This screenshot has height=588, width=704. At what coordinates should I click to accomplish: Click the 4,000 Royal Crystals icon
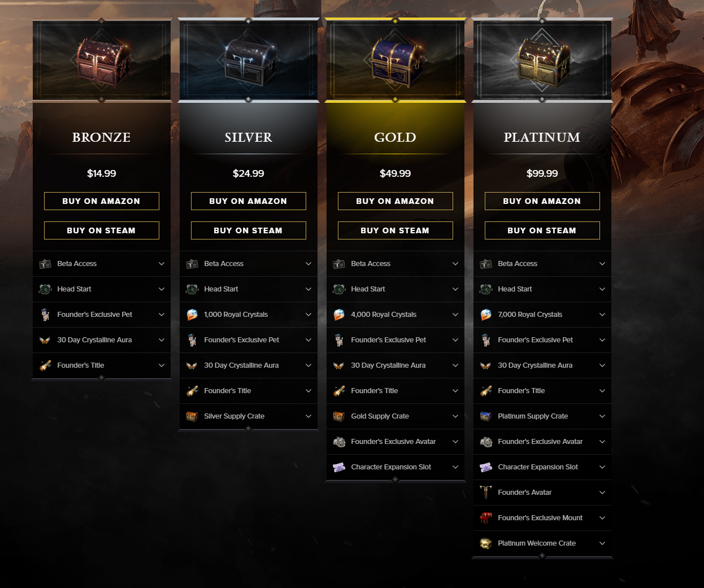click(339, 315)
